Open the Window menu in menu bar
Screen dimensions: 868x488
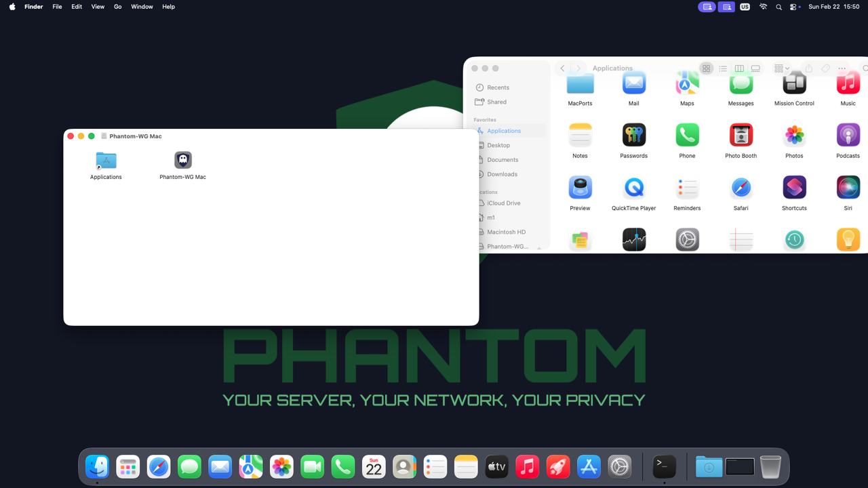(142, 7)
